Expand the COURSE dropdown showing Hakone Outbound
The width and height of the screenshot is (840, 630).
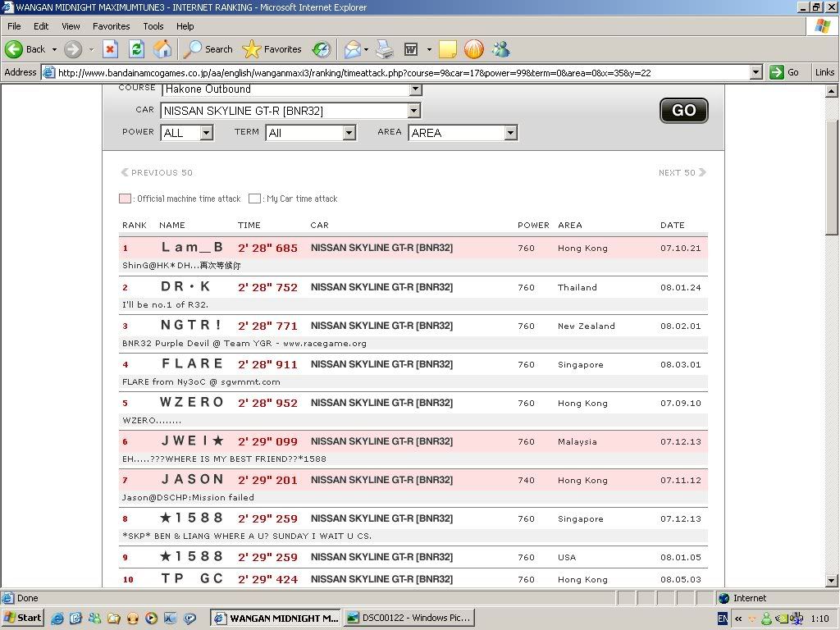(x=414, y=89)
